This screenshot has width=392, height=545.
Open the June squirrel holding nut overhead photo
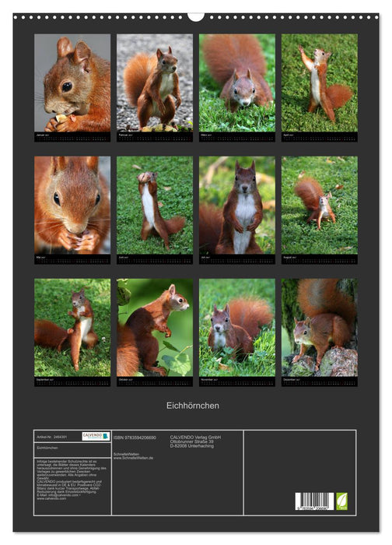coord(155,205)
